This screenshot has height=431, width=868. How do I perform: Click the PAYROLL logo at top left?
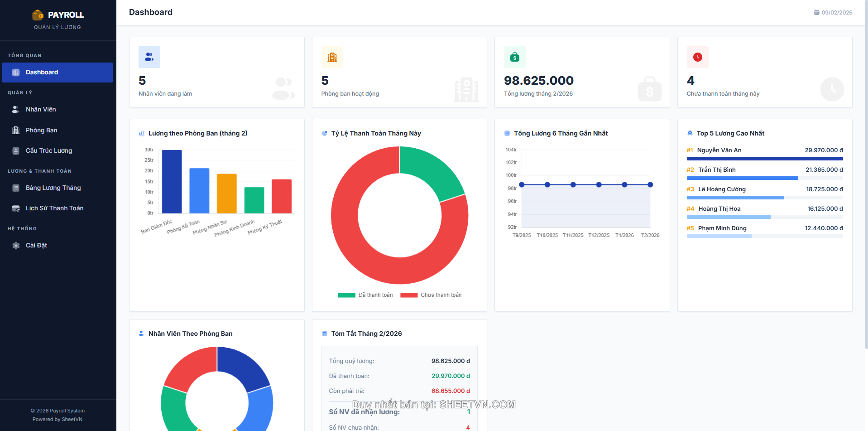(x=59, y=15)
